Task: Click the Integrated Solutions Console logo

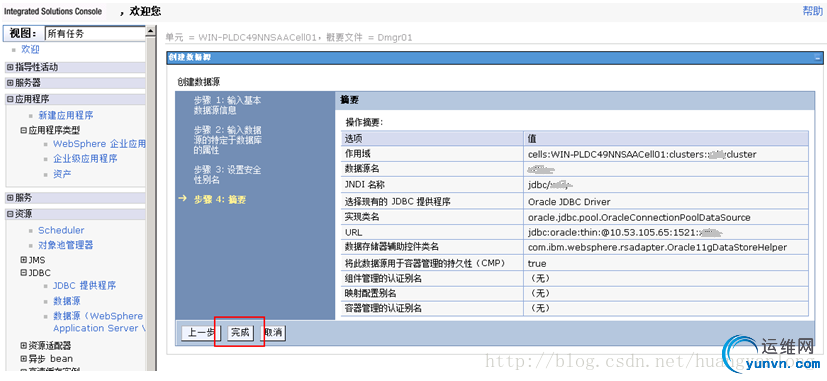Action: click(x=53, y=11)
